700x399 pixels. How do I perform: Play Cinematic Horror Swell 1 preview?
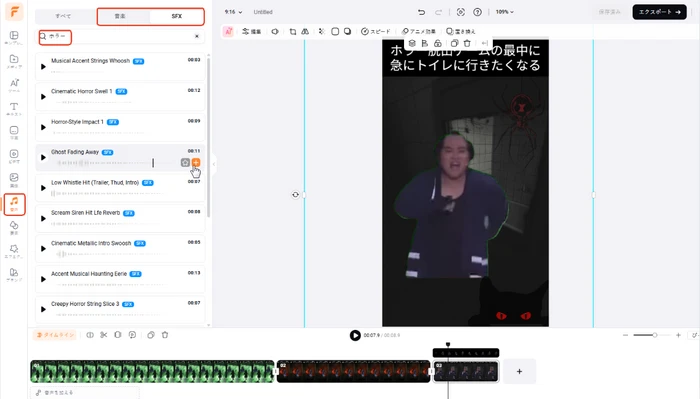click(43, 97)
